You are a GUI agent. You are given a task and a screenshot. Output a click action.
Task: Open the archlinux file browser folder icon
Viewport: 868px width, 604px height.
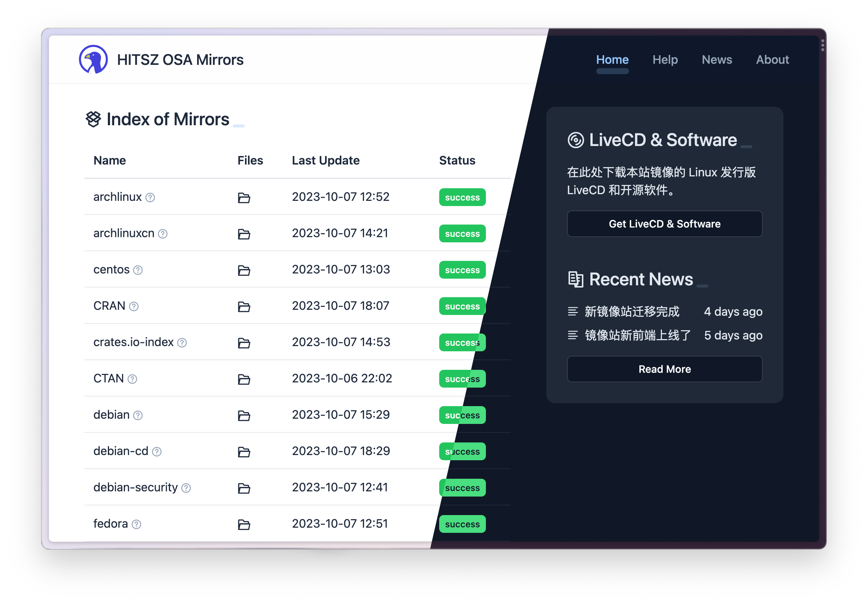click(x=243, y=198)
